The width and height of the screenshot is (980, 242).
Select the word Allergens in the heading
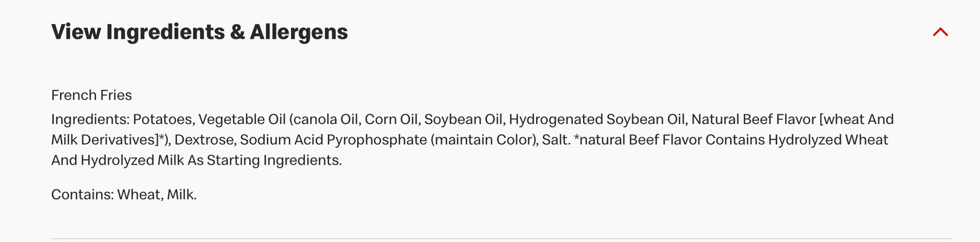pyautogui.click(x=299, y=32)
